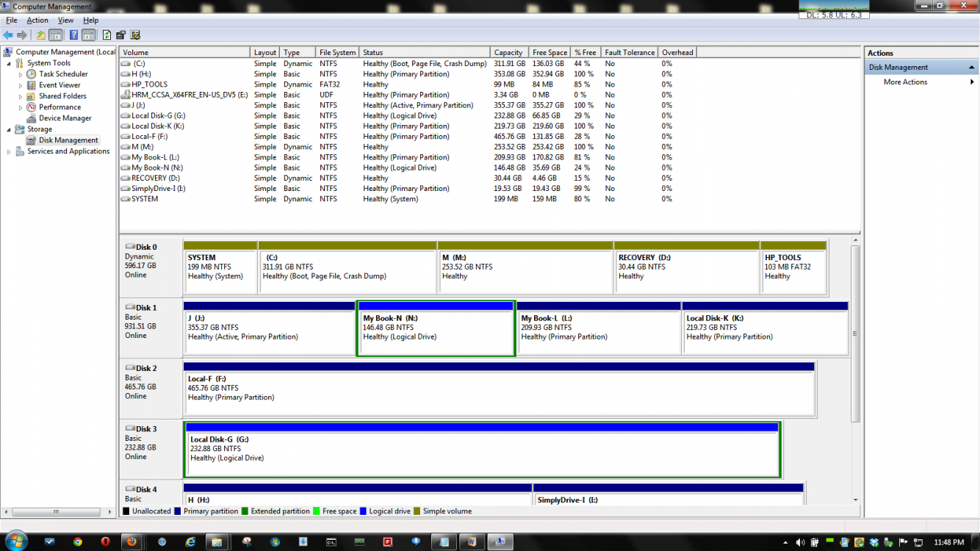Open Device Manager from the tree
980x551 pixels.
click(65, 118)
